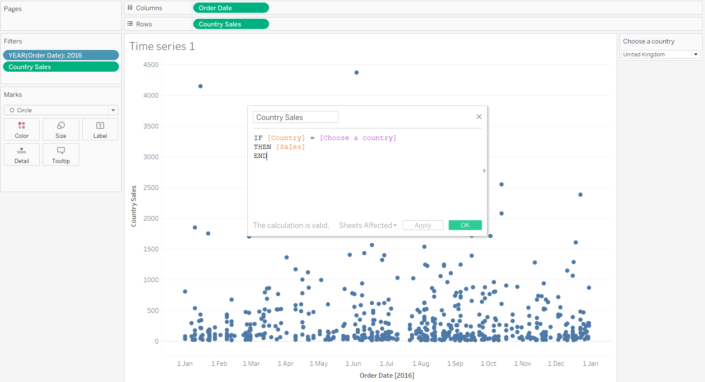The width and height of the screenshot is (705, 382).
Task: Click OK in the calculation dialog
Action: (x=465, y=225)
